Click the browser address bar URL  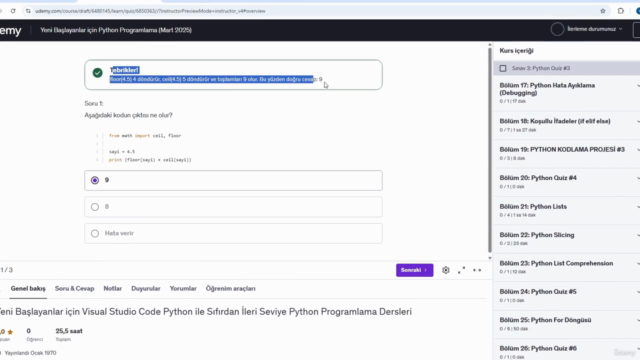tap(150, 11)
